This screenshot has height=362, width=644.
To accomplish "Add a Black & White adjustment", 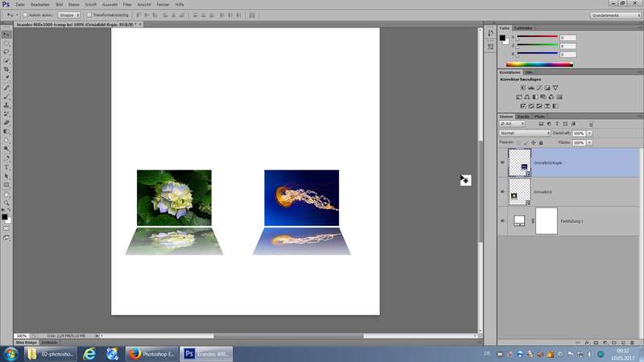I will [x=535, y=97].
